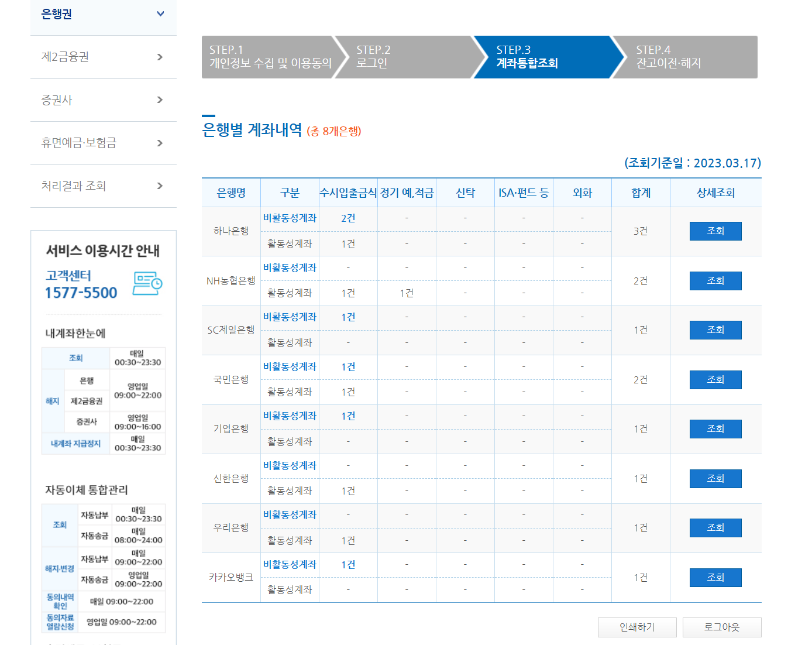
Task: Click 조회 button for SC제일은행
Action: [x=715, y=330]
